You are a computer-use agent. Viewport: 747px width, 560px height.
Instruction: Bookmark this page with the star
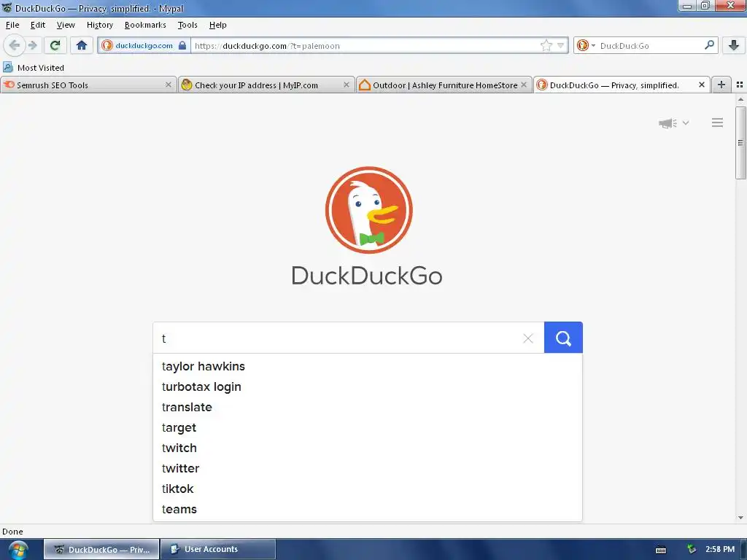pos(546,45)
